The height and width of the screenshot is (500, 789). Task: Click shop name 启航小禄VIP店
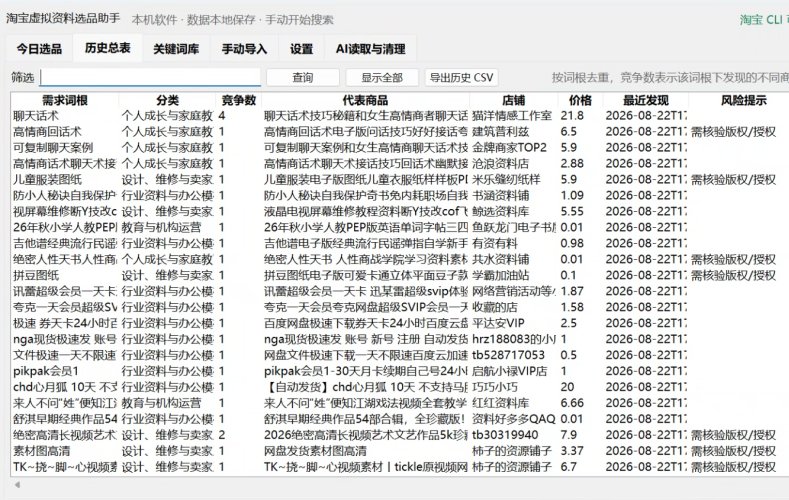pyautogui.click(x=509, y=371)
